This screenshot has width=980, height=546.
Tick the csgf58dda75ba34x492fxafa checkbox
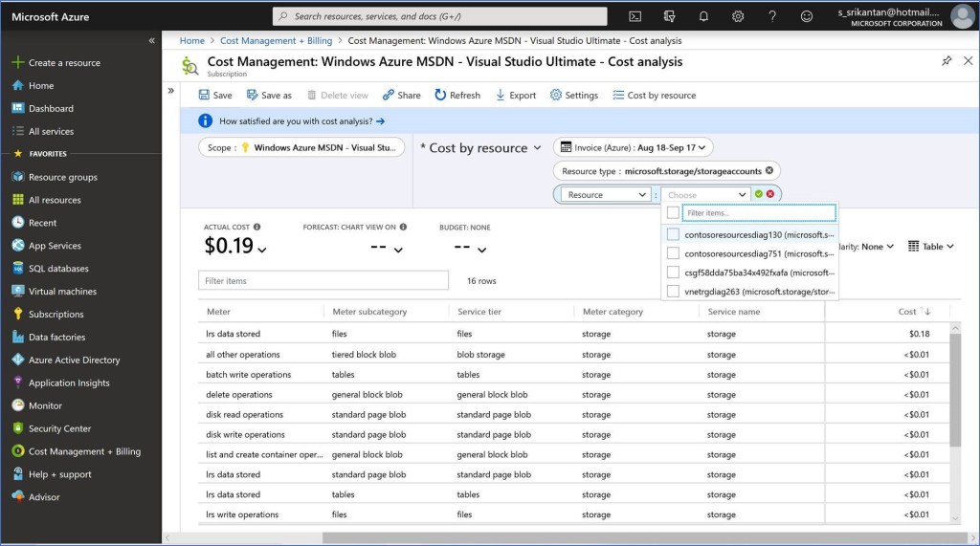(674, 273)
